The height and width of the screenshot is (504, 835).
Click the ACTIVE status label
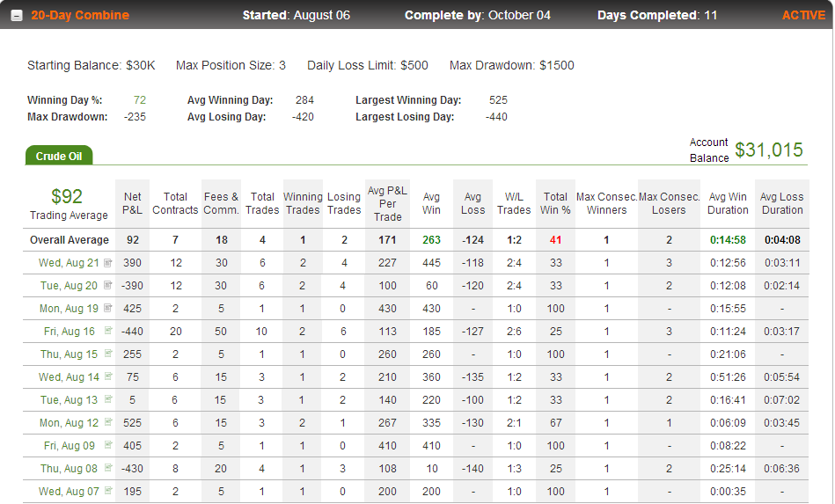point(803,15)
